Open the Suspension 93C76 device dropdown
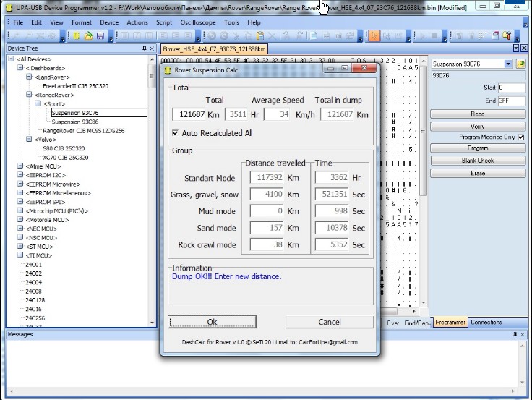Viewport: 532px width, 400px height. (508, 64)
